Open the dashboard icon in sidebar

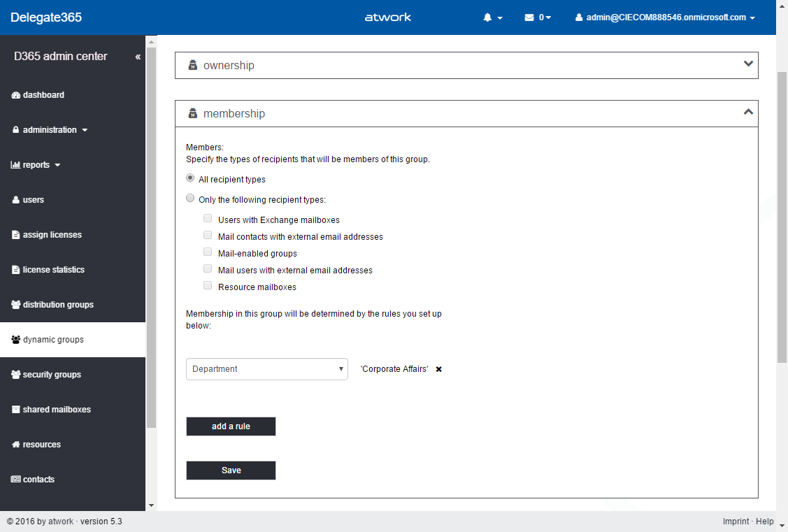tap(16, 95)
